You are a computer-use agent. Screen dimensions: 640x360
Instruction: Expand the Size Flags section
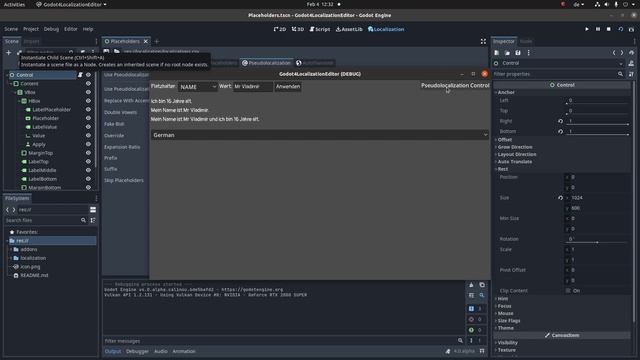pyautogui.click(x=508, y=321)
